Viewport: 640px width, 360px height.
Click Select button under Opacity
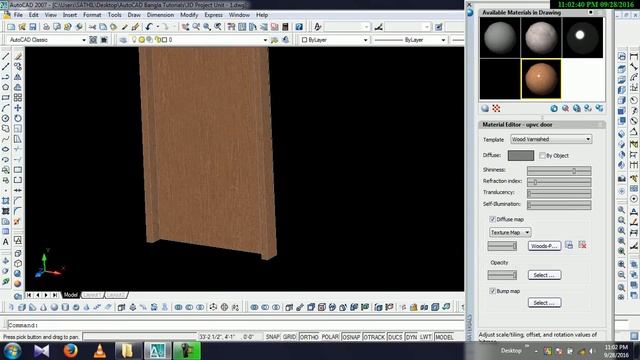tap(544, 275)
